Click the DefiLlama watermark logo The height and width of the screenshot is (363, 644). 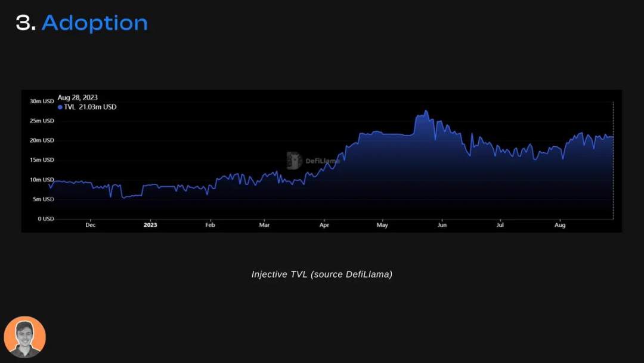click(313, 161)
